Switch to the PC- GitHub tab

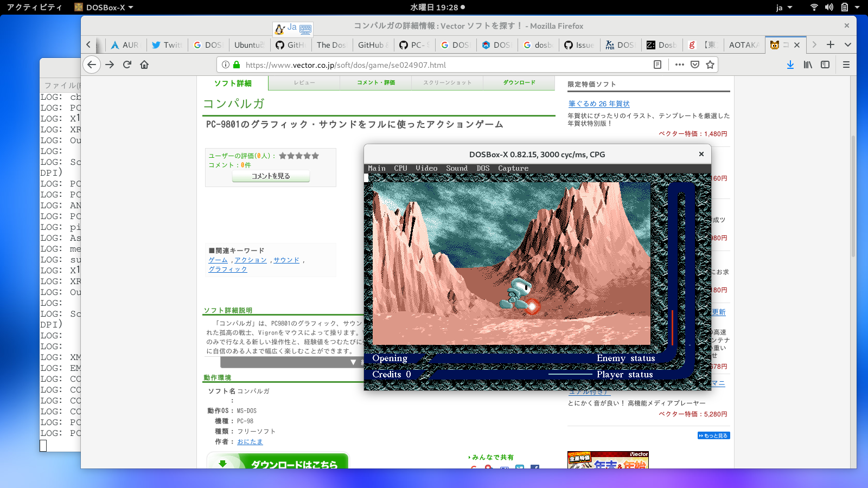(x=414, y=45)
